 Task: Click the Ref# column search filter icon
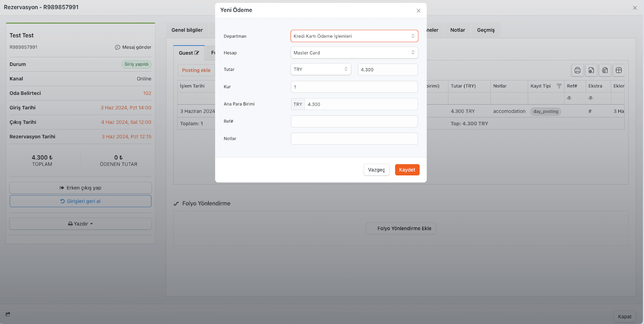pos(569,98)
